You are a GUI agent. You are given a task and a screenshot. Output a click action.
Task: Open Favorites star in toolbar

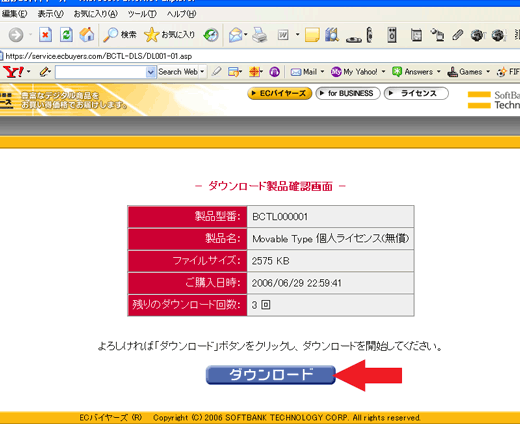coord(169,35)
